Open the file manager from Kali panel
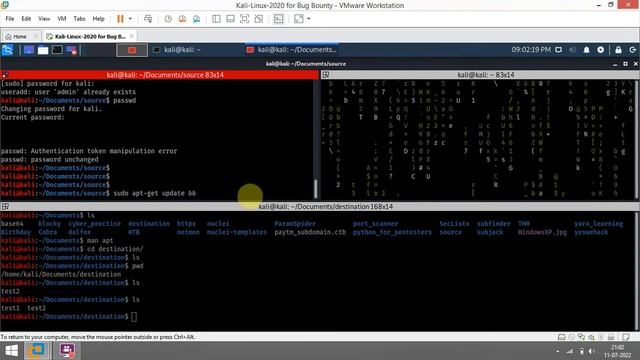Viewport: 640px width, 360px height. [43, 50]
